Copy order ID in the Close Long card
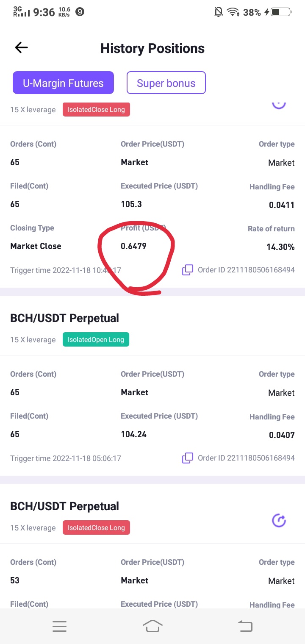 pos(188,270)
